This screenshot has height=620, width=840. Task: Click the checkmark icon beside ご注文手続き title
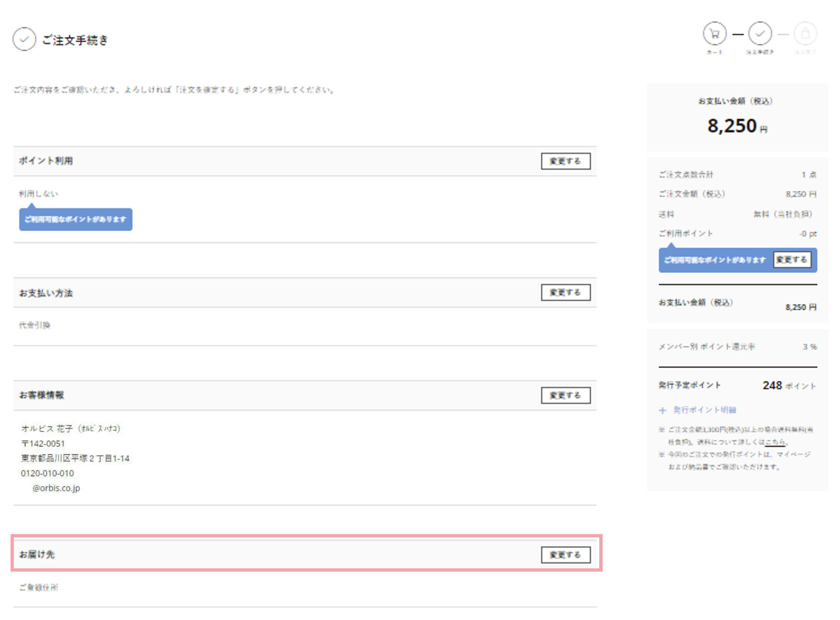click(24, 39)
